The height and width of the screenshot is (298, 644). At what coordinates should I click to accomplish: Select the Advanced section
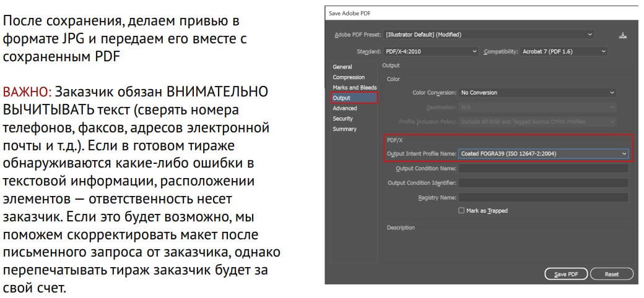click(x=344, y=108)
